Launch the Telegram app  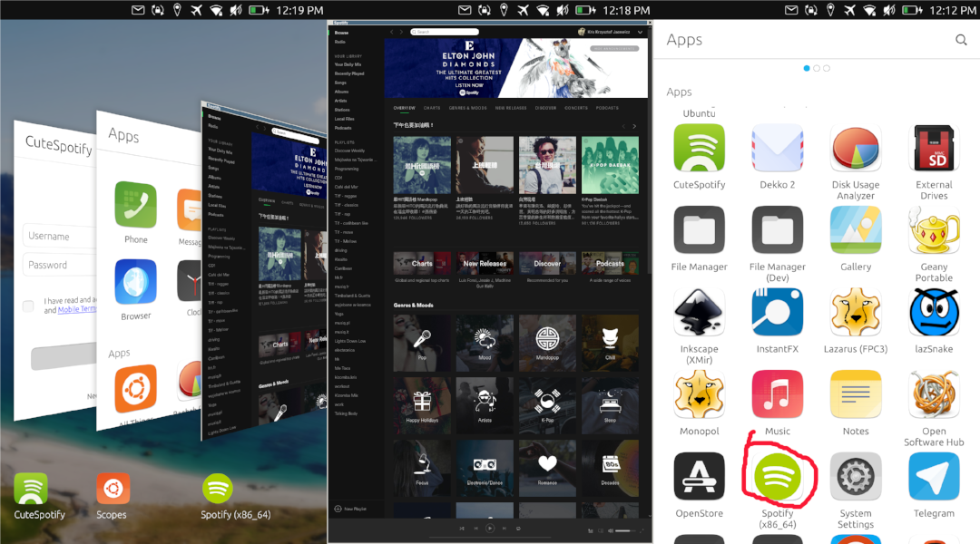click(x=934, y=477)
